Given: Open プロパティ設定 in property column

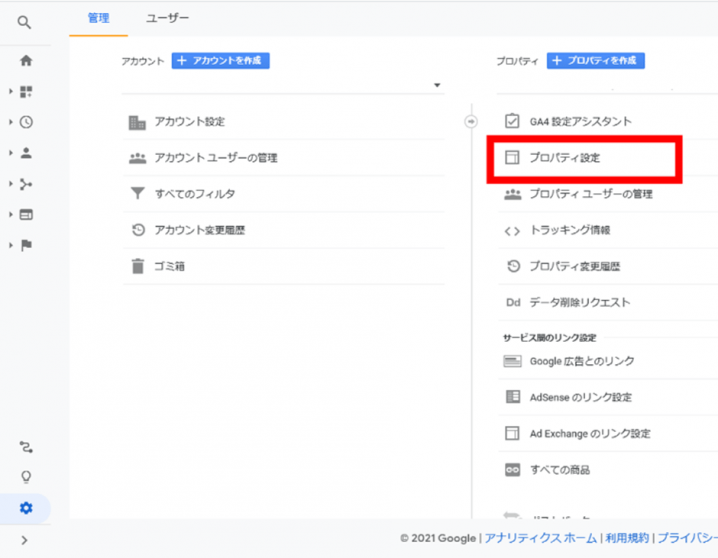Looking at the screenshot, I should pos(564,158).
